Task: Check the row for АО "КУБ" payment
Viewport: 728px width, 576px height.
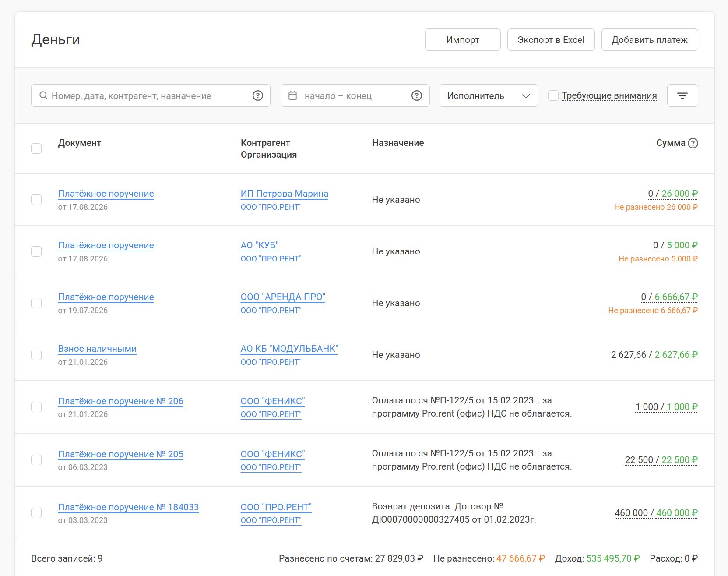Action: pos(36,251)
